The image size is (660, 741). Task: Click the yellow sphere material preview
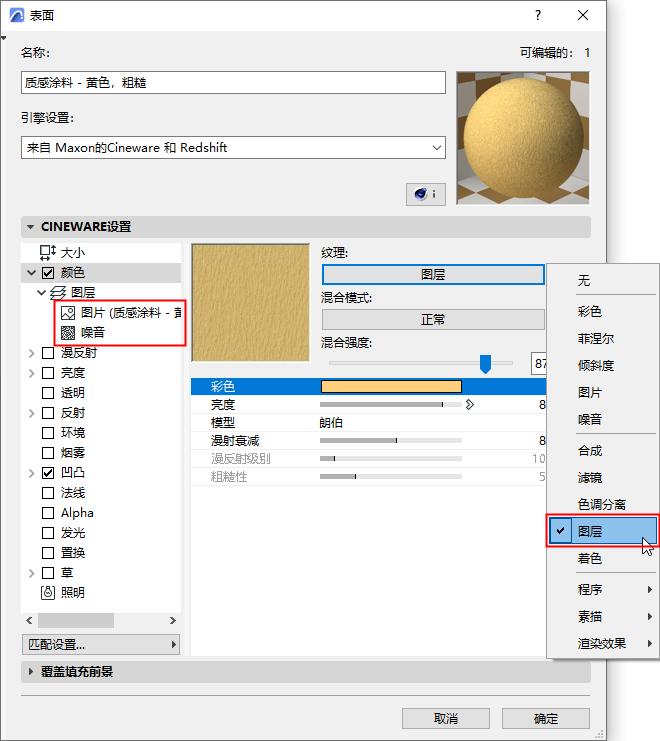click(523, 138)
